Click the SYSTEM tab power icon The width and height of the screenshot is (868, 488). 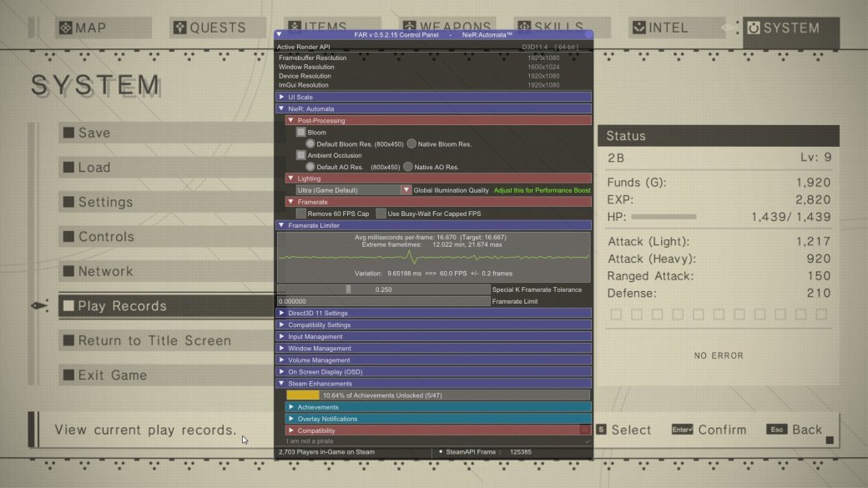click(x=754, y=28)
